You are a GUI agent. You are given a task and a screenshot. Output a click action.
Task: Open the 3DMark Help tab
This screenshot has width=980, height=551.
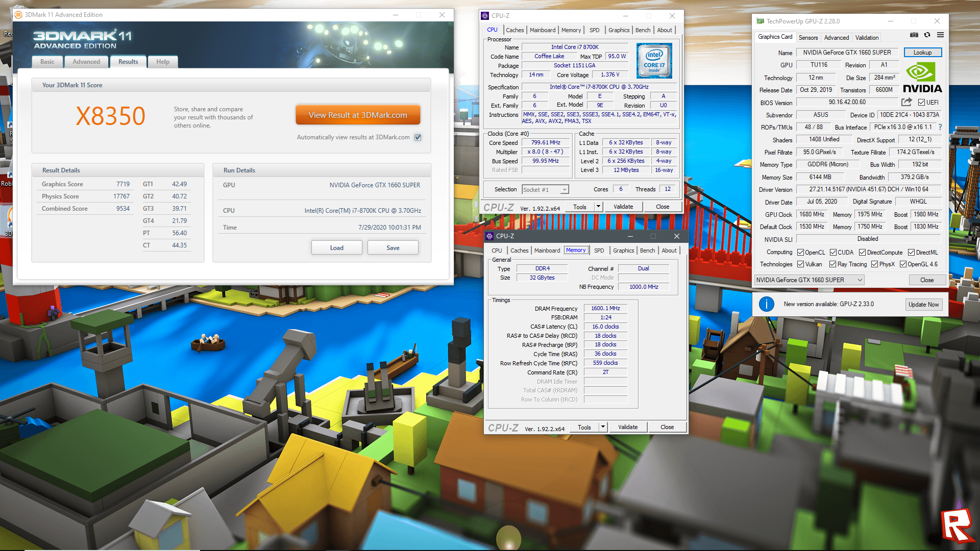(163, 62)
